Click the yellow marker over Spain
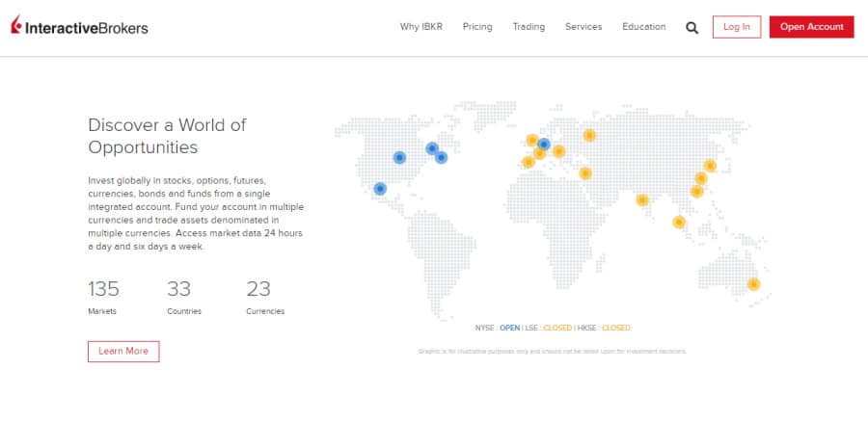868x422 pixels. pyautogui.click(x=529, y=162)
